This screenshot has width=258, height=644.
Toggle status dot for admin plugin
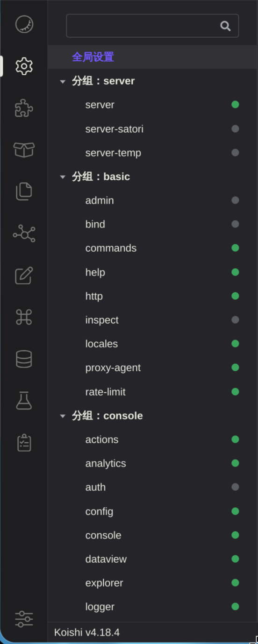(235, 200)
